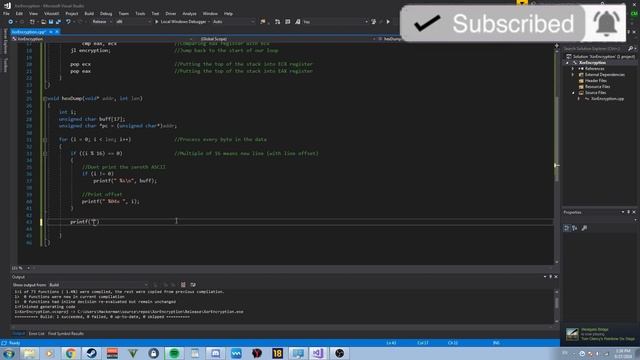Click the Save file toolbar icon
Image resolution: width=640 pixels, height=360 pixels.
(x=51, y=22)
